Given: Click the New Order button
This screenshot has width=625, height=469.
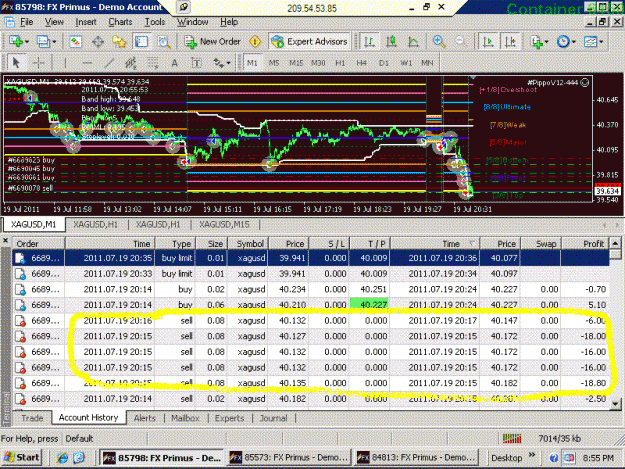Looking at the screenshot, I should click(x=212, y=41).
